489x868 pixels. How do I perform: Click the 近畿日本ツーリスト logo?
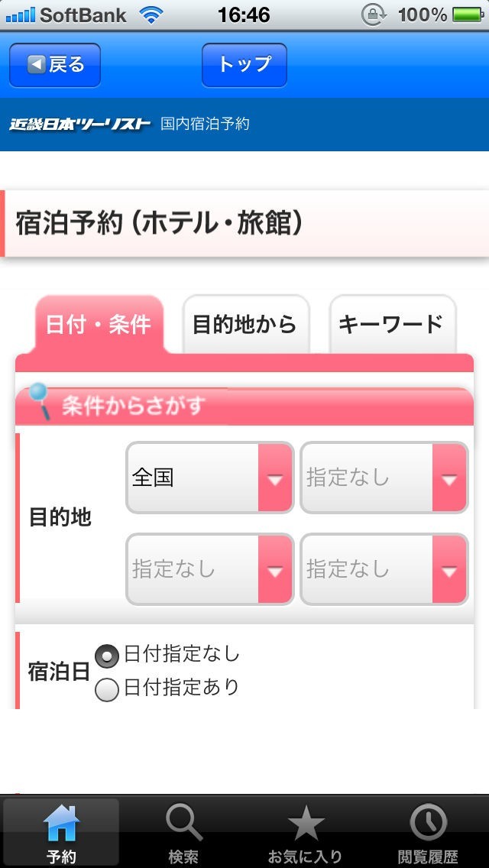coord(79,125)
